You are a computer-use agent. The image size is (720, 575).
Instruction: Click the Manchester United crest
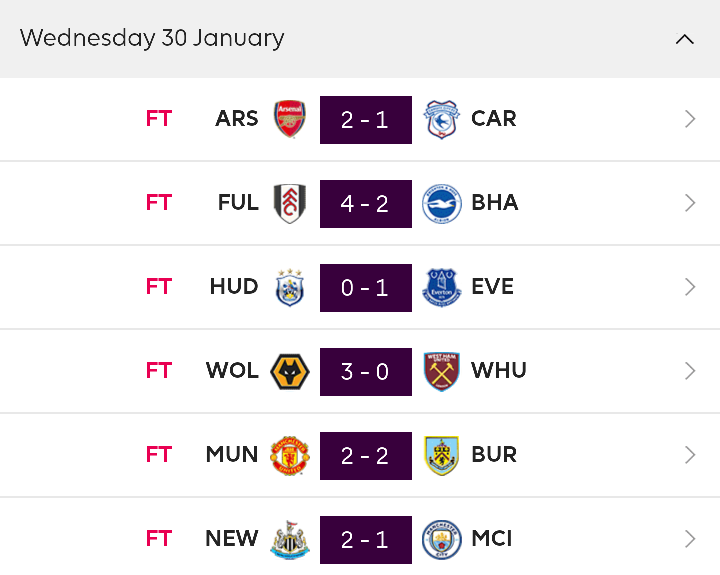pyautogui.click(x=290, y=456)
